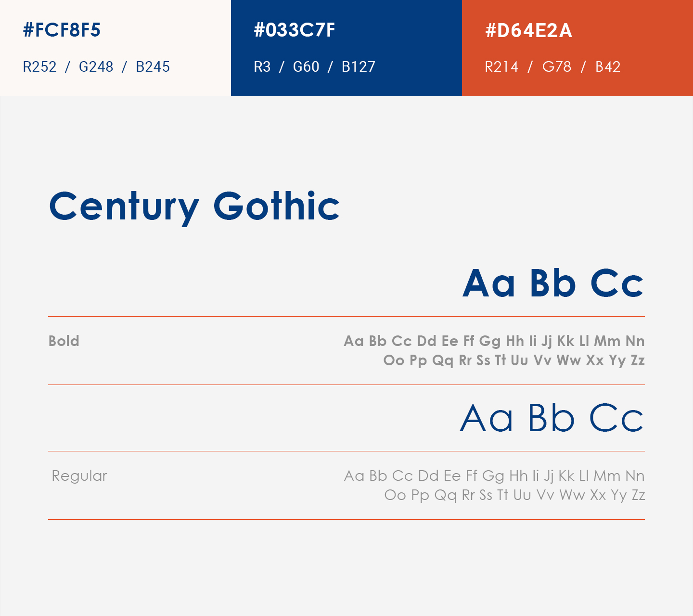Click the regular alphabet line starting Aa Bb
This screenshot has width=693, height=616.
(494, 475)
